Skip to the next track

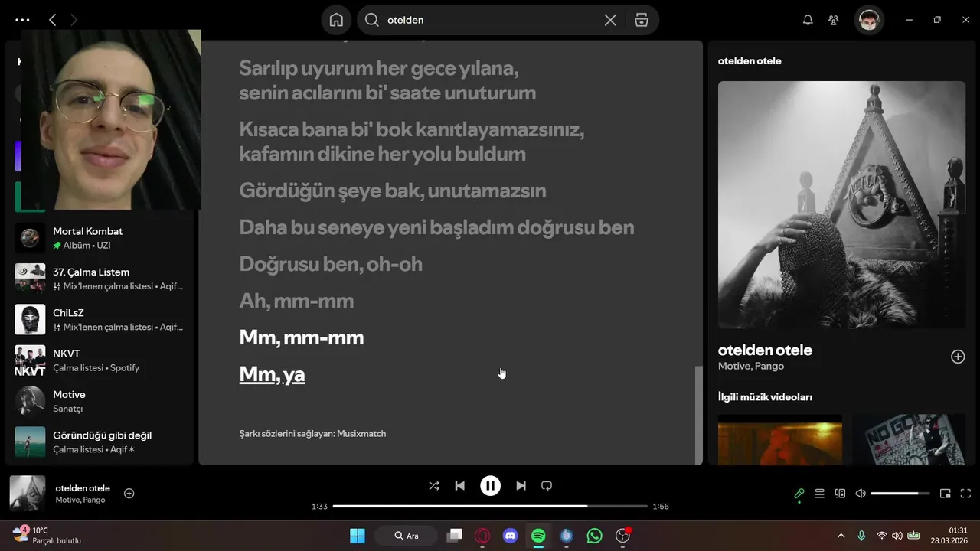tap(521, 485)
